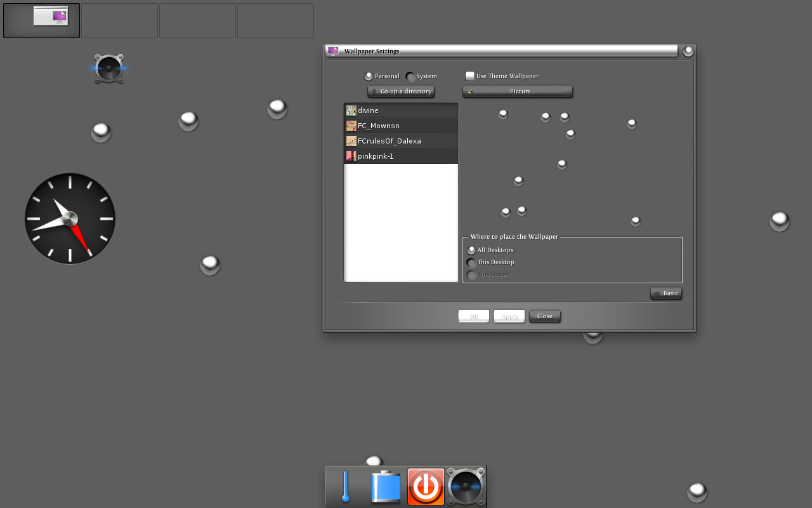Click the wallpaper preview area
812x508 pixels.
(x=572, y=166)
